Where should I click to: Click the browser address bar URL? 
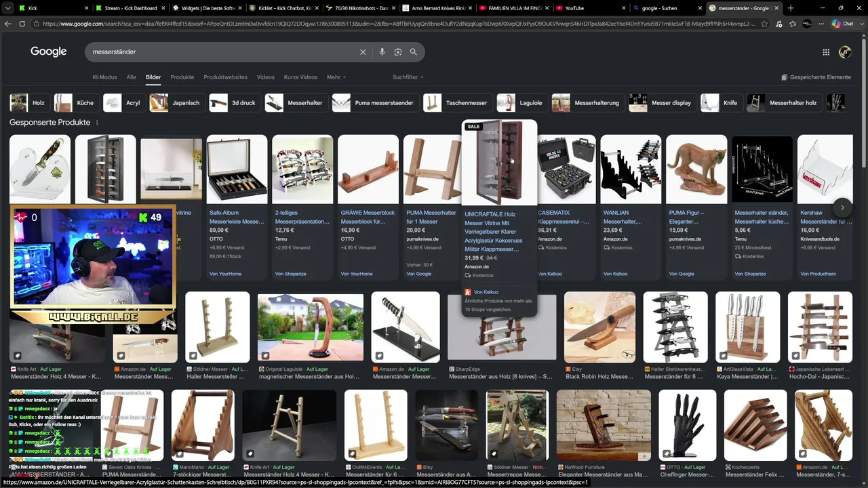(x=399, y=24)
